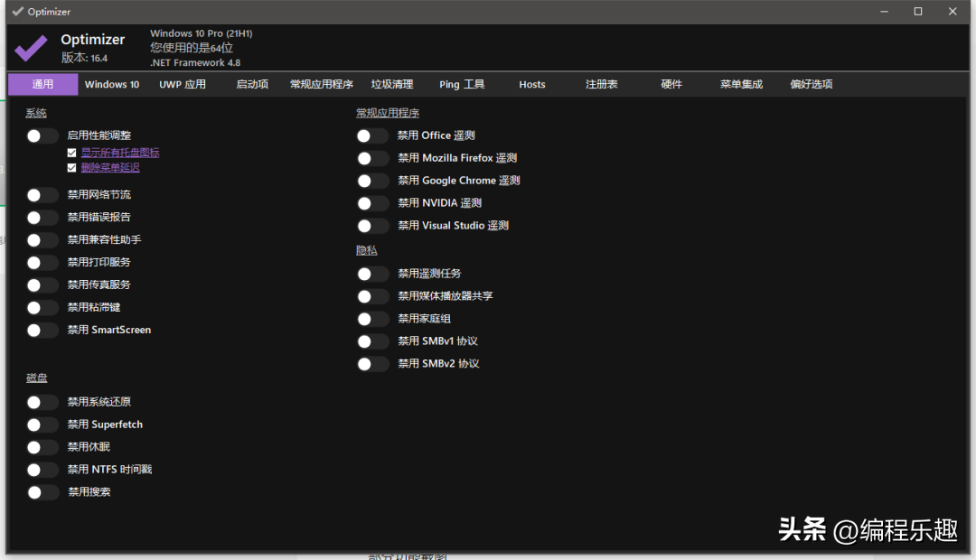
Task: Enable the 启用性能调整 toggle
Action: [42, 135]
